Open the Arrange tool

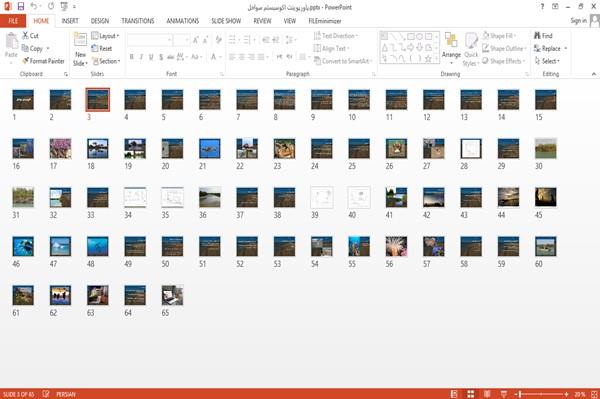[451, 48]
